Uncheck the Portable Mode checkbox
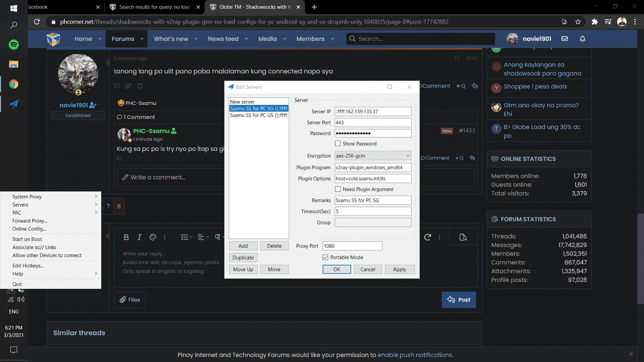This screenshot has width=644, height=362. 325,257
